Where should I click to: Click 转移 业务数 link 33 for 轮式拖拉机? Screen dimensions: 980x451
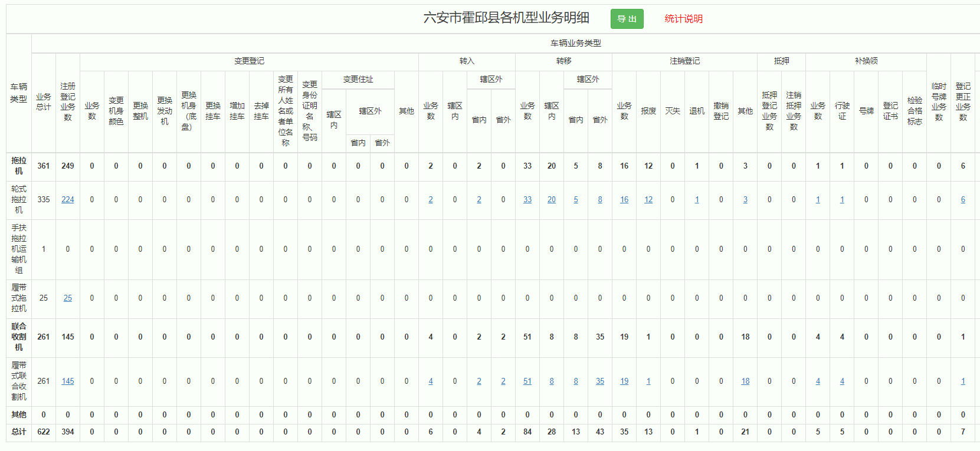(x=527, y=200)
